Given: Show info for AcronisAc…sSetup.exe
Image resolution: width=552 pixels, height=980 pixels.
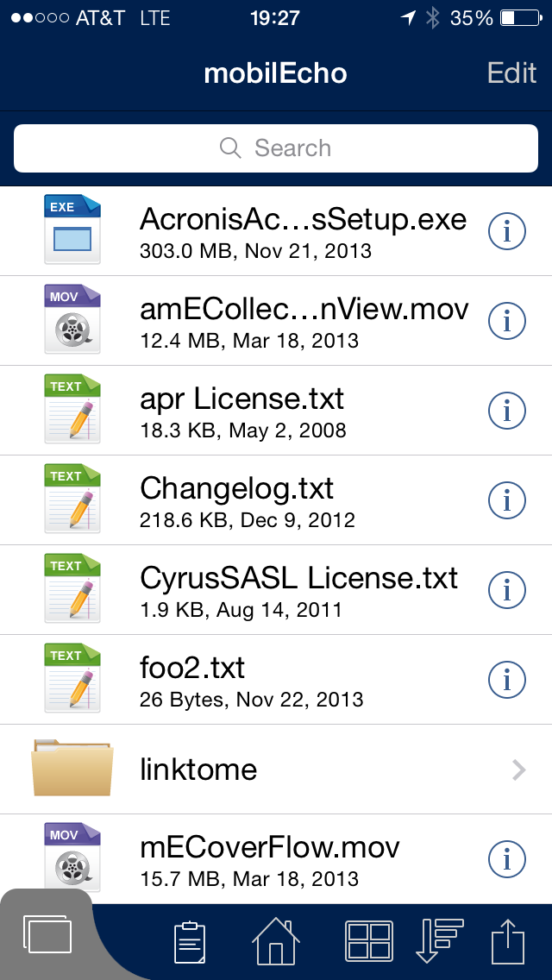Looking at the screenshot, I should tap(507, 231).
